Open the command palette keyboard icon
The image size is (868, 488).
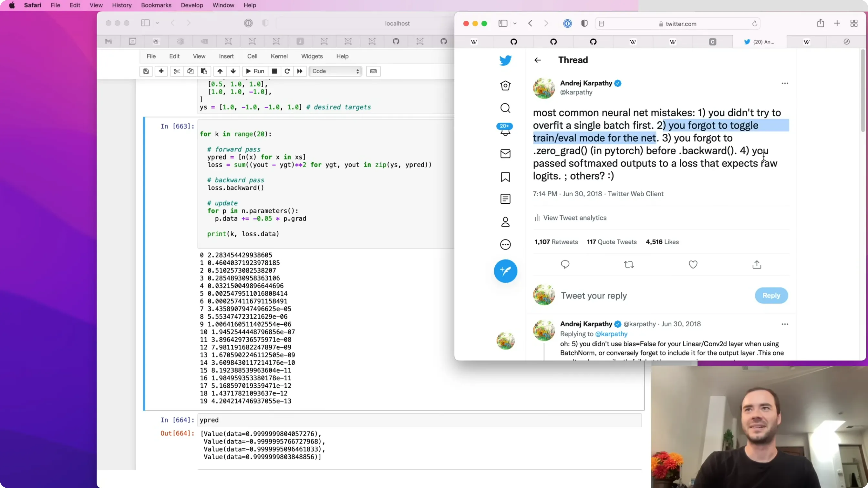tap(373, 71)
